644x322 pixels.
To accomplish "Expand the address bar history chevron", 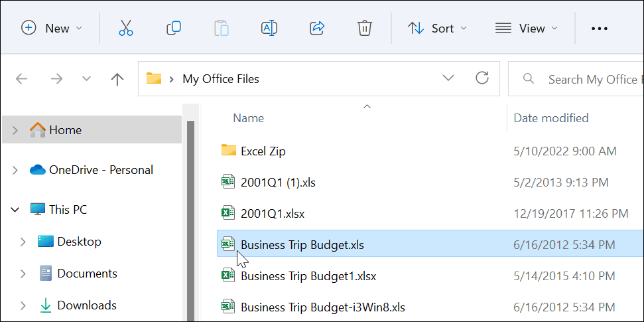I will pyautogui.click(x=448, y=78).
